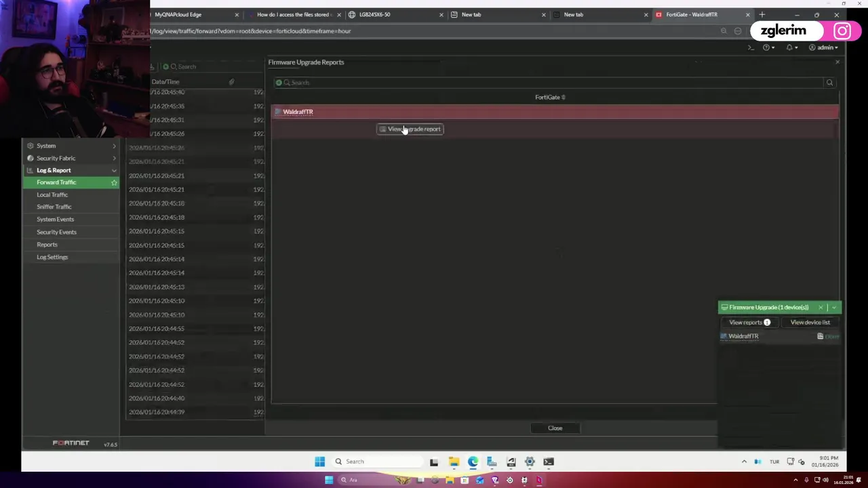Image resolution: width=868 pixels, height=488 pixels.
Task: Open Forward Traffic log page
Action: (x=56, y=182)
